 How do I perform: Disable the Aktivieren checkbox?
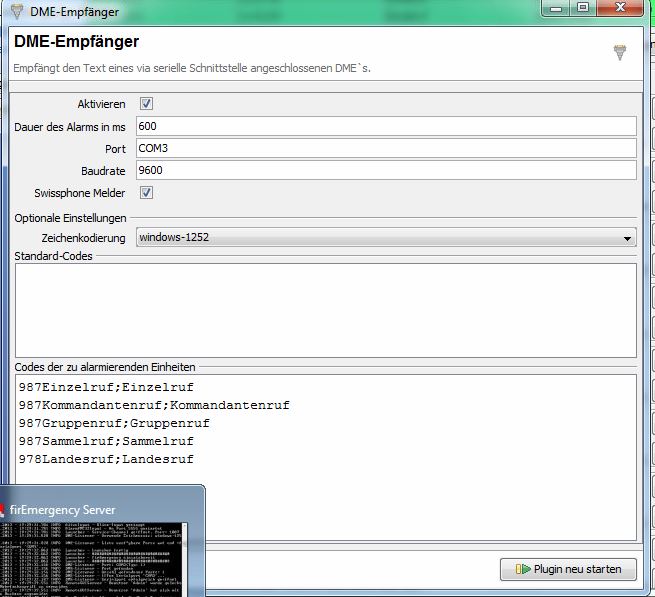(146, 104)
